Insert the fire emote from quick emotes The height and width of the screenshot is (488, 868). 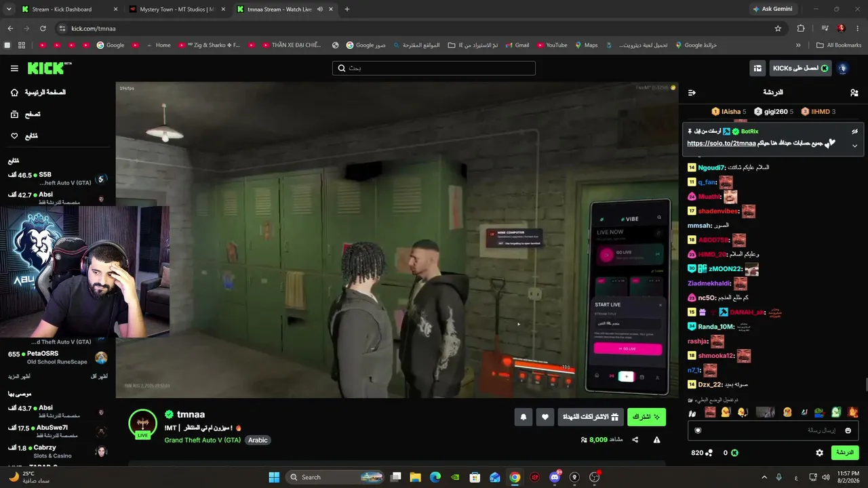[x=853, y=412]
